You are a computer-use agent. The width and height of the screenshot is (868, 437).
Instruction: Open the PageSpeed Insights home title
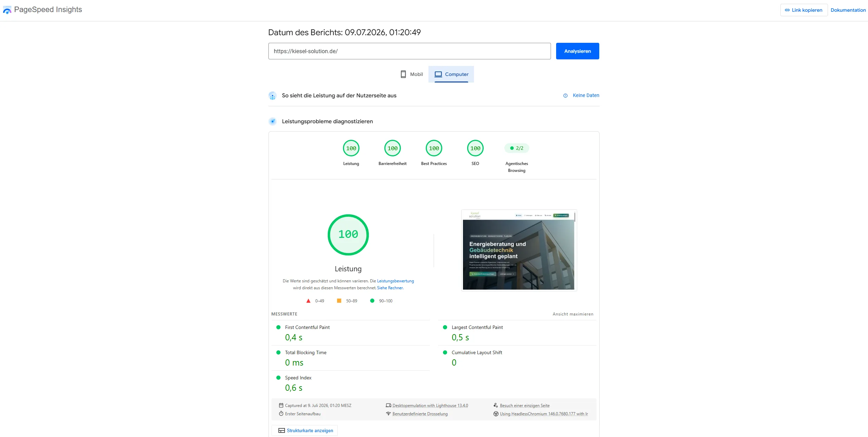48,10
